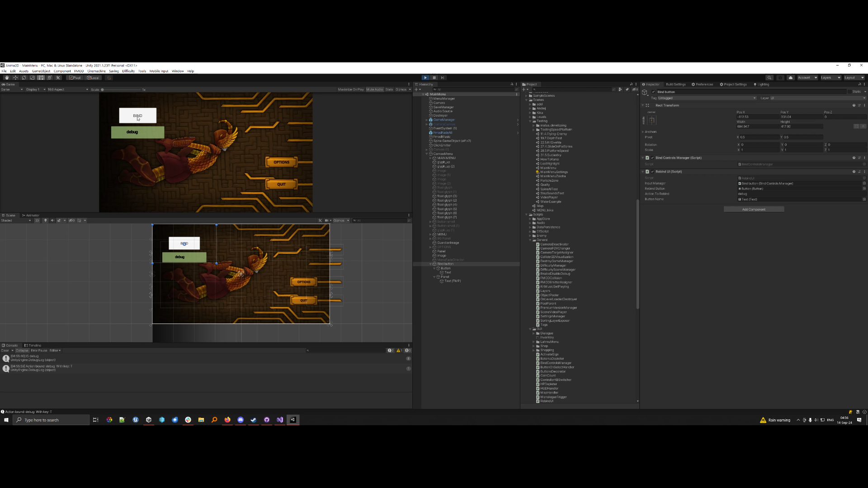Toggle Maximize On Play in Game view

pyautogui.click(x=351, y=89)
